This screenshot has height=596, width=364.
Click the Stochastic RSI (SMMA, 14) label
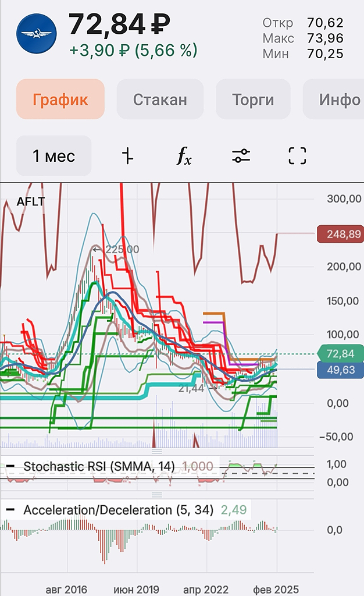point(99,466)
